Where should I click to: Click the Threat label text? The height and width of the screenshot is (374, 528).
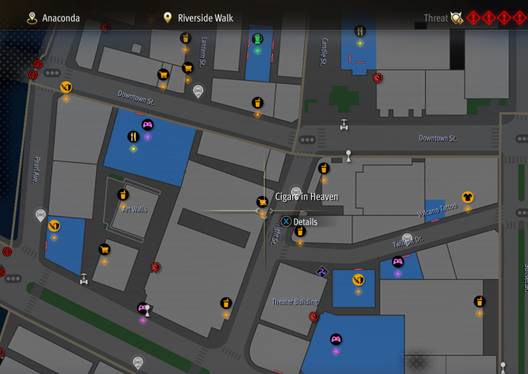point(436,18)
